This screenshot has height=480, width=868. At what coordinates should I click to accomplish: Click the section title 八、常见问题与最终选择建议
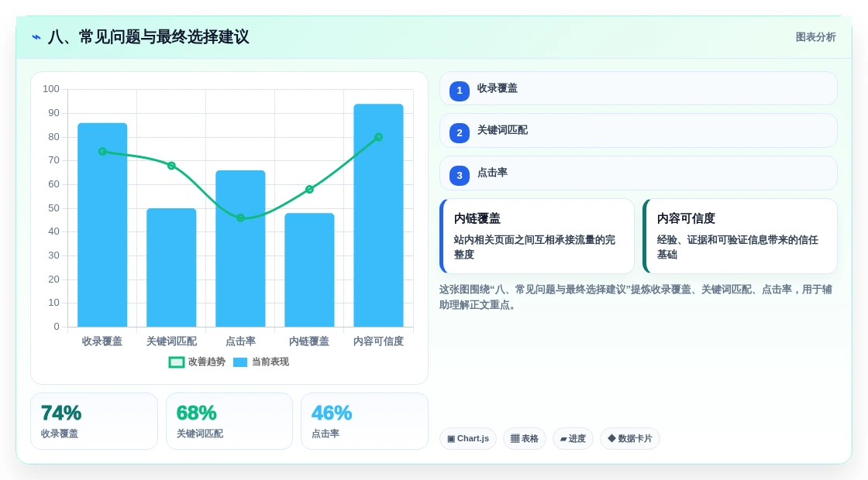148,37
